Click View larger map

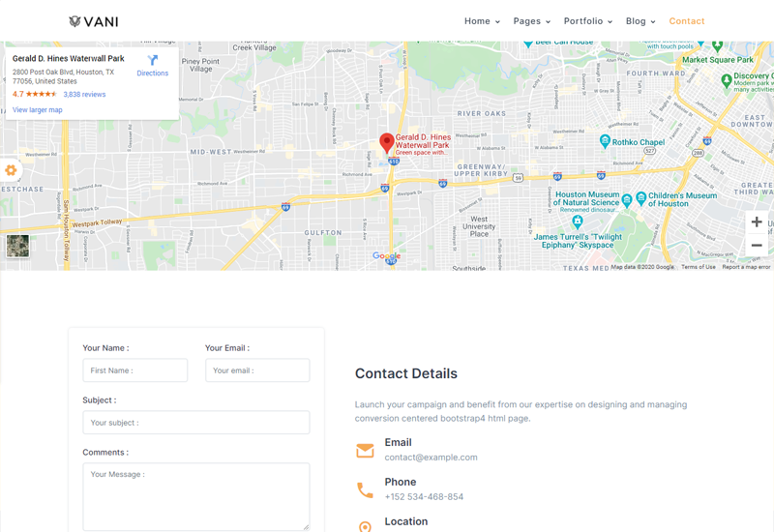tap(38, 110)
